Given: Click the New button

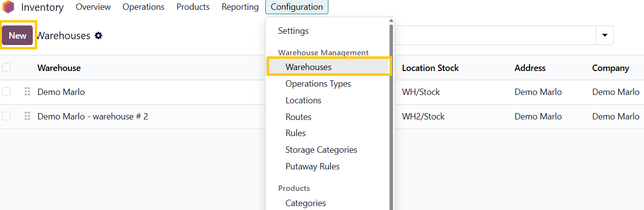Looking at the screenshot, I should point(18,36).
